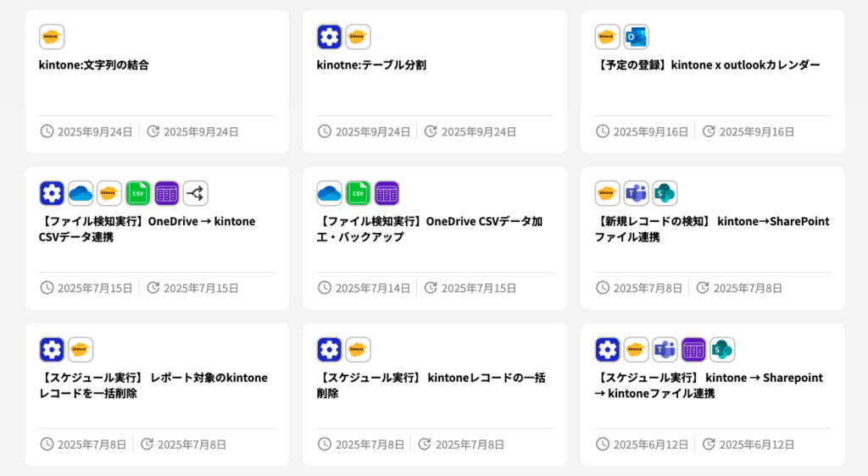This screenshot has width=868, height=476.
Task: Open the OneDrive CSVデータ加工・バックアップ title
Action: click(x=431, y=229)
